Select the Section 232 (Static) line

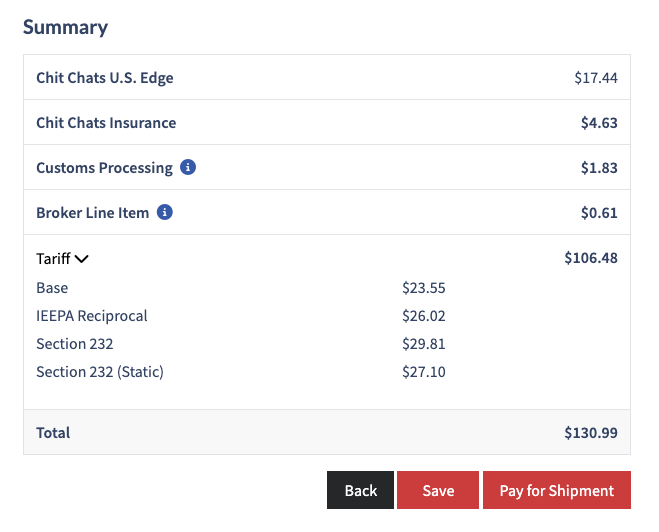coord(100,372)
